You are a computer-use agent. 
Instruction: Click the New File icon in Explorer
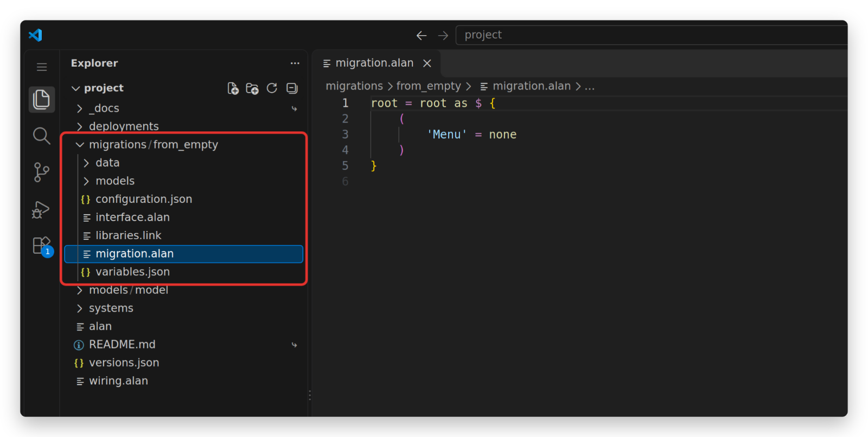[x=233, y=88]
